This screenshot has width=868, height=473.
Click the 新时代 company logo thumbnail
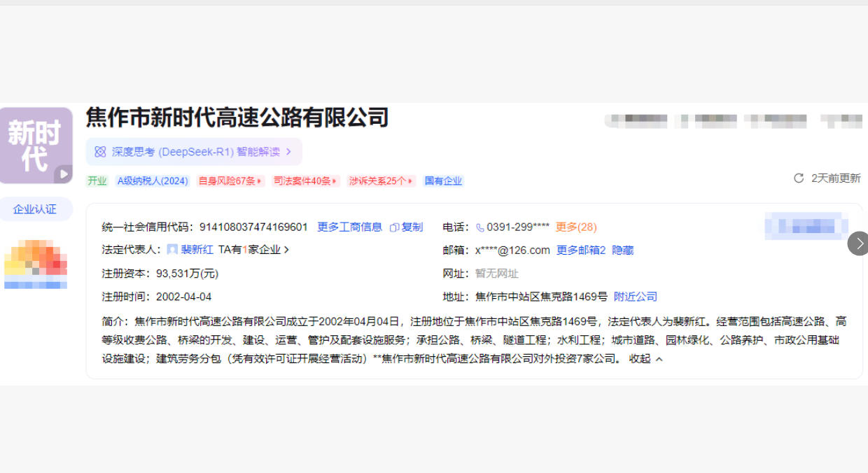coord(36,145)
